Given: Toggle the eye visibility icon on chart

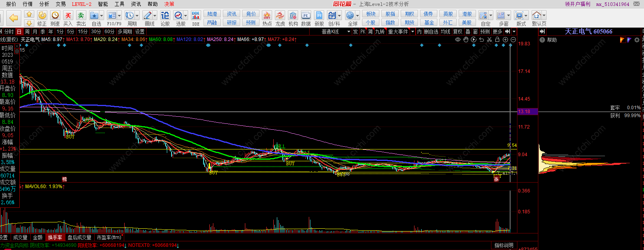Looking at the screenshot, I should coord(458,39).
